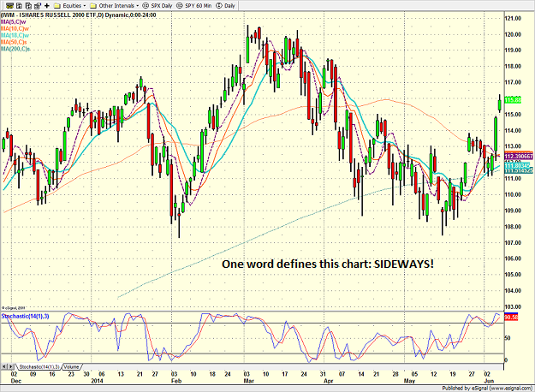This screenshot has height=392, width=535.
Task: Click the stochastic 50 level axis label
Action: (x=508, y=338)
